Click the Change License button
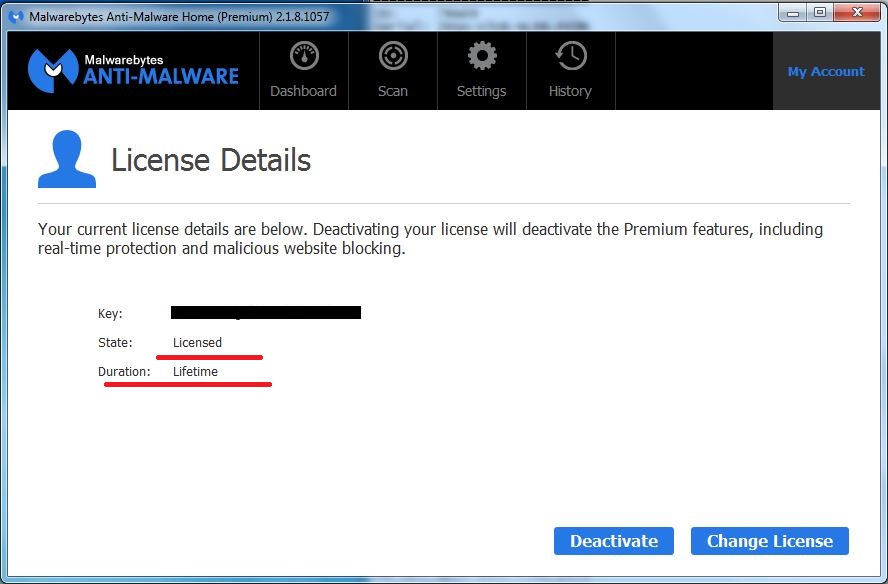Viewport: 888px width, 584px height. pyautogui.click(x=769, y=540)
